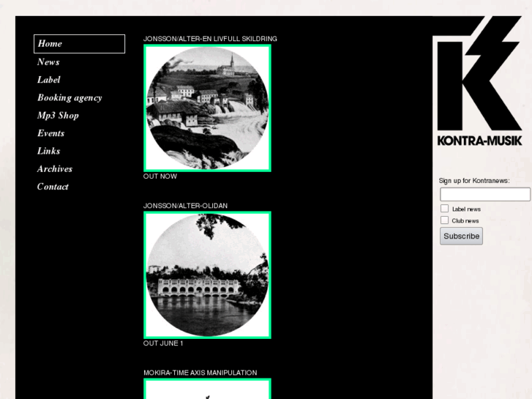Click the 'Sign up for Kontranews:' label
Screen dimensions: 532x399
pyautogui.click(x=474, y=181)
